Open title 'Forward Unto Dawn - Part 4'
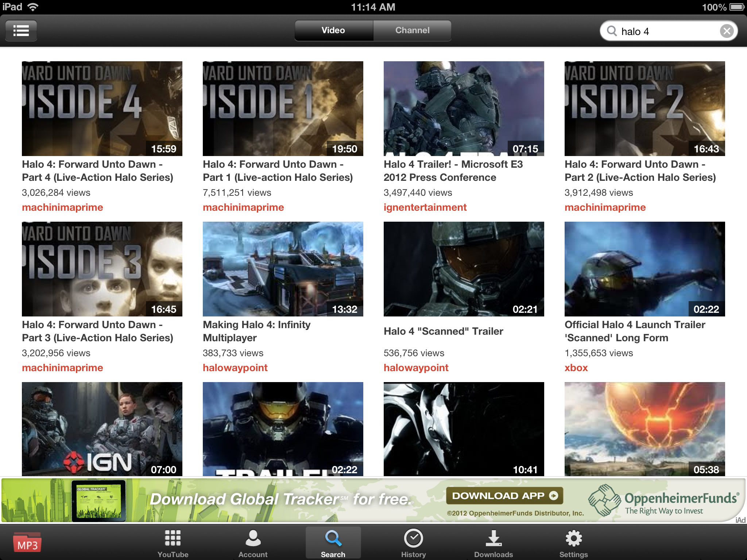Screen dimensions: 747x560 [x=98, y=171]
